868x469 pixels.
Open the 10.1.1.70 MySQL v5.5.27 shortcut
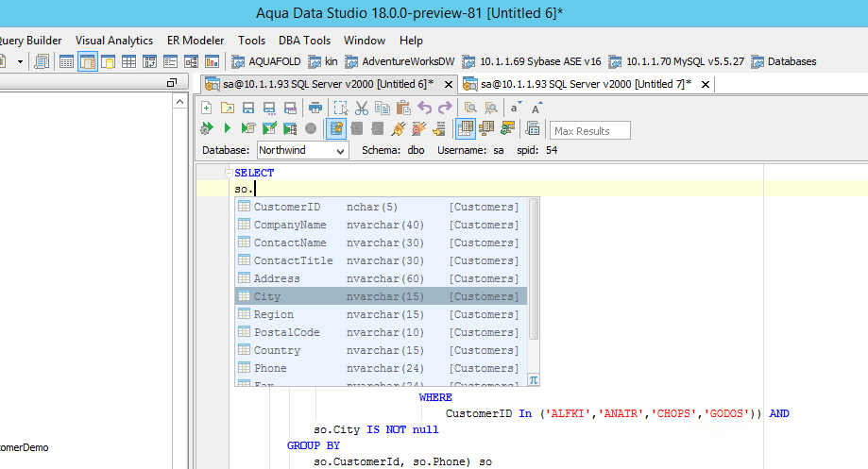tap(676, 61)
